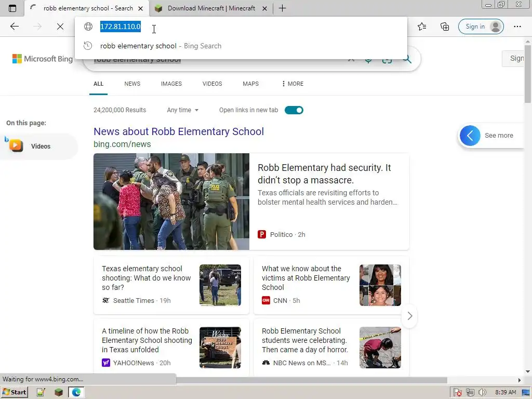Click the Seattle Times article thumbnail
This screenshot has height=399, width=532.
(x=220, y=285)
